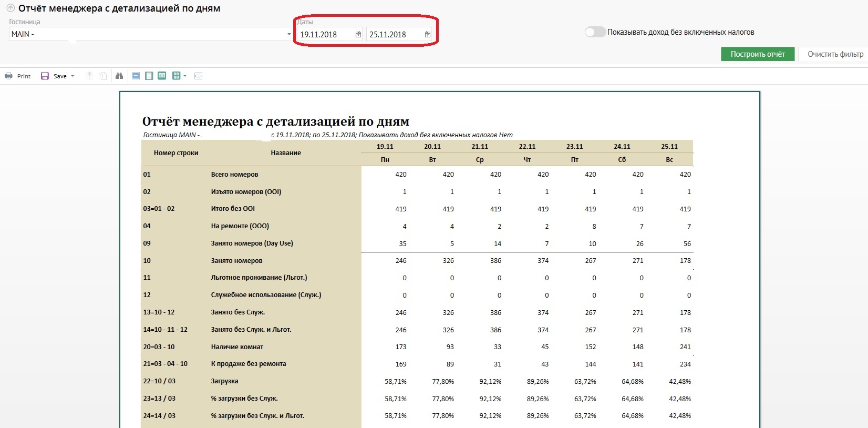Click the Print text label in toolbar
The image size is (868, 428).
tap(24, 76)
